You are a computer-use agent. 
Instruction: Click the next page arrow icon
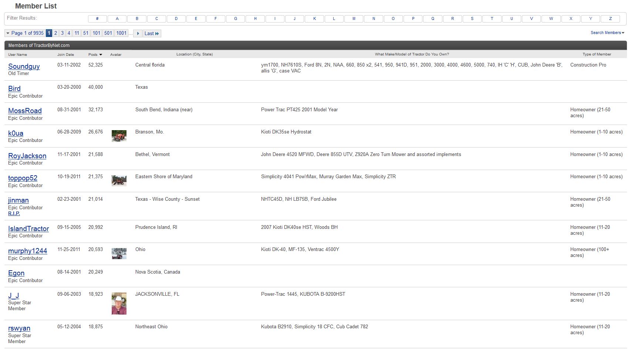[138, 33]
